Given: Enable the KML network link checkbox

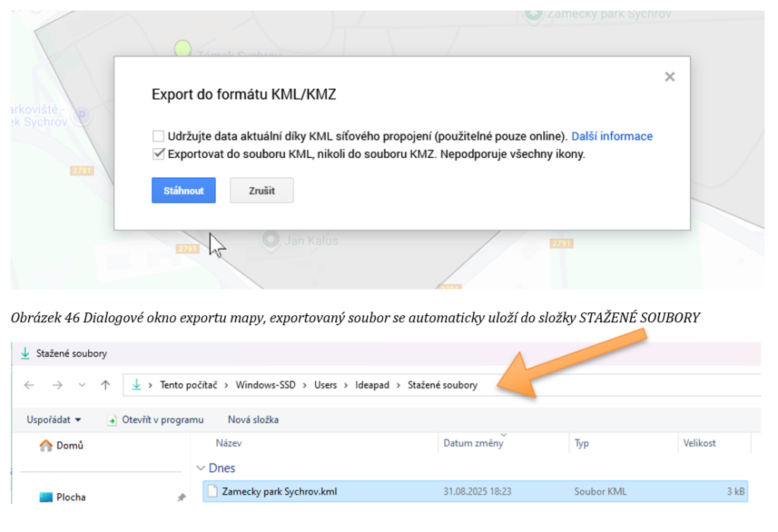Looking at the screenshot, I should pos(158,137).
